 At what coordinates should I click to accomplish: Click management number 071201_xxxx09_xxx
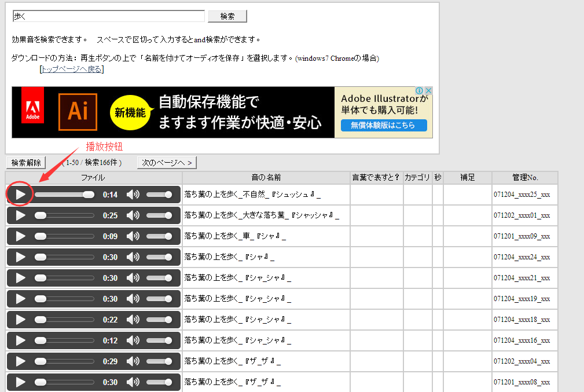[x=522, y=236]
